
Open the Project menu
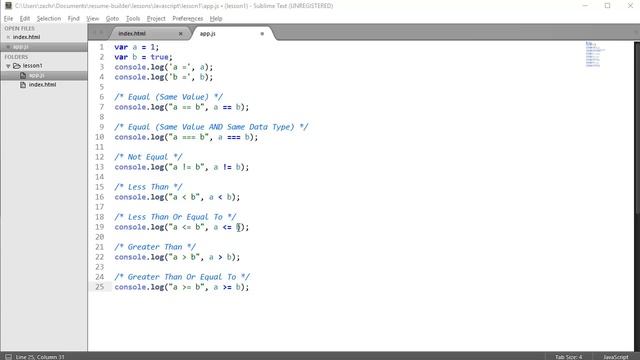click(x=156, y=19)
